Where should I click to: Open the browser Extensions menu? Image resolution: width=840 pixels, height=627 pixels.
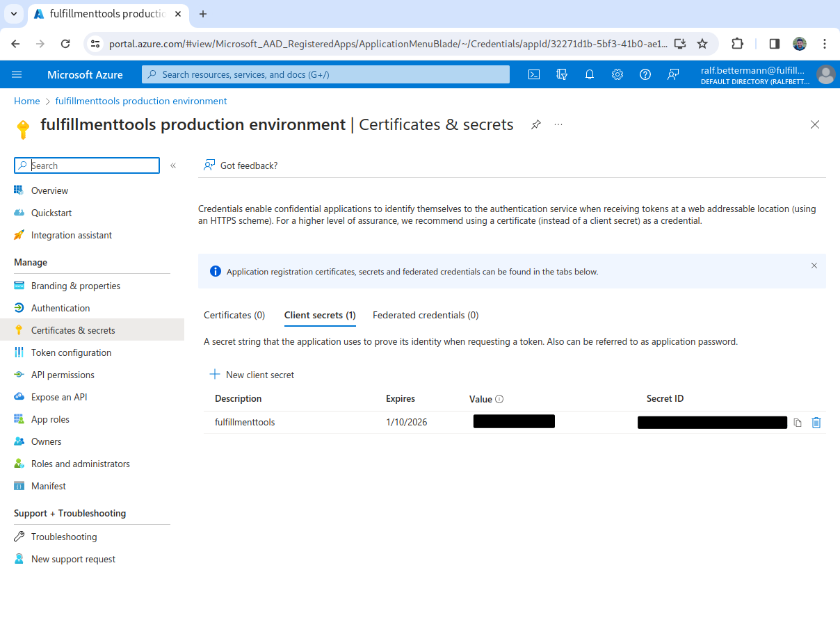coord(737,43)
